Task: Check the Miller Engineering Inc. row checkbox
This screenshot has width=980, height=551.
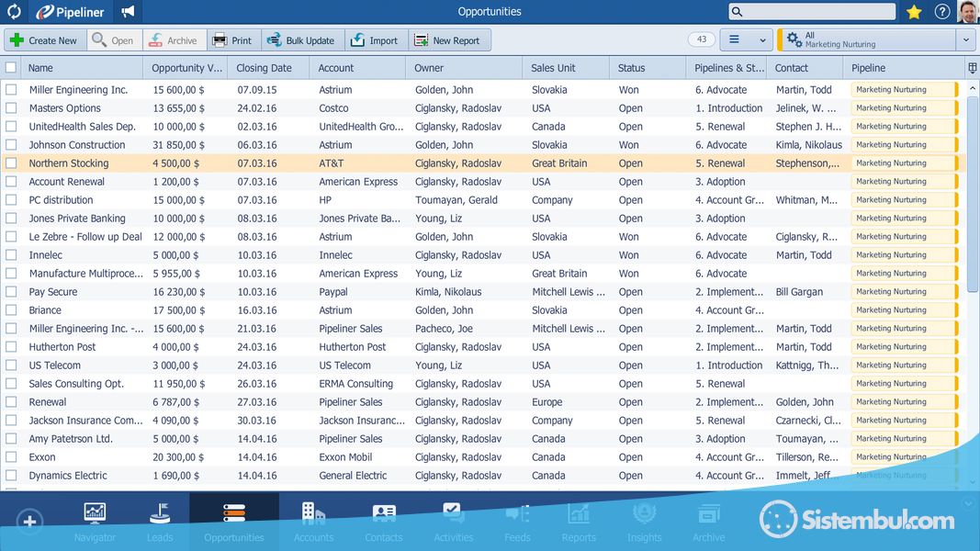Action: (11, 90)
